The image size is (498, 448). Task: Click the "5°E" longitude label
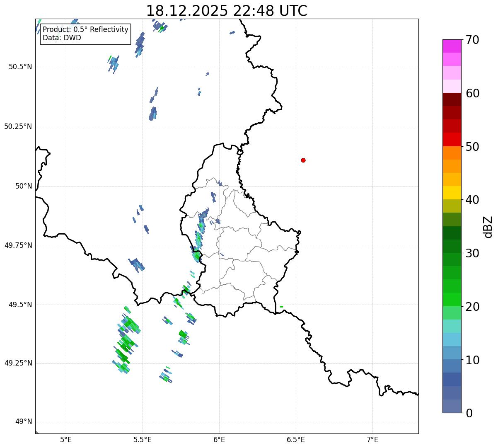pos(66,439)
